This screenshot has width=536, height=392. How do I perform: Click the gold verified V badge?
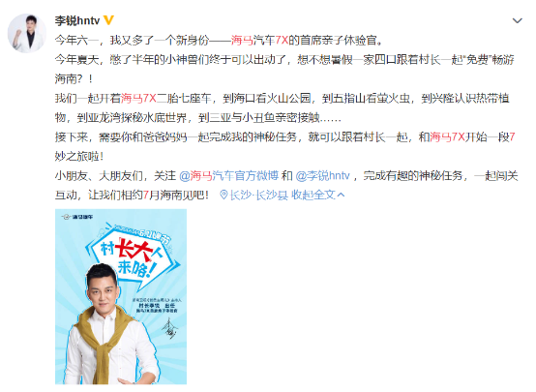click(x=108, y=20)
